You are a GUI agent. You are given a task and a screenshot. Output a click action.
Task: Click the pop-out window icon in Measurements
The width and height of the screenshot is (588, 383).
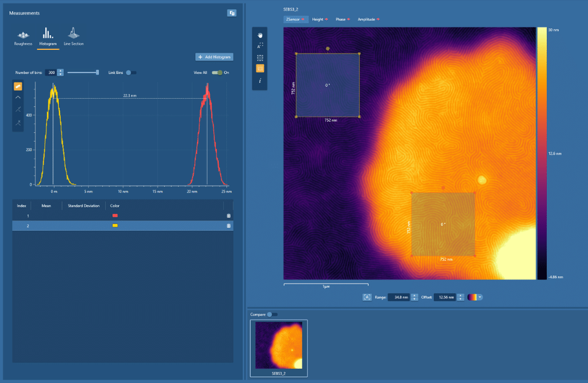pos(232,13)
